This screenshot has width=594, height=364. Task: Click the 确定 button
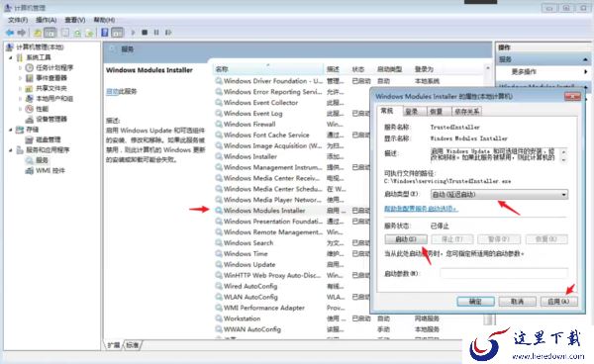pyautogui.click(x=475, y=302)
